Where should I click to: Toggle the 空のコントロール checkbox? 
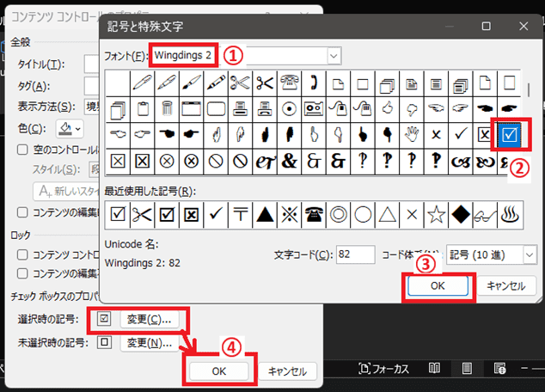coord(23,149)
